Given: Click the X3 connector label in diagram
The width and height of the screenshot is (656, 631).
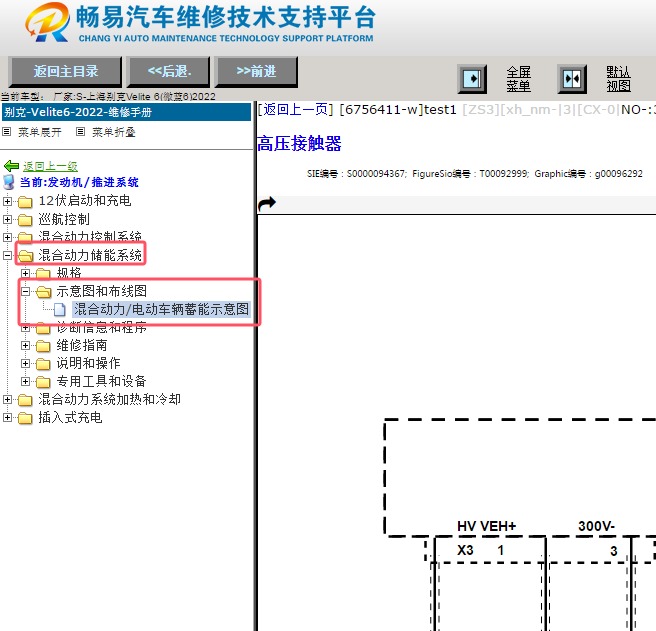Looking at the screenshot, I should (465, 550).
